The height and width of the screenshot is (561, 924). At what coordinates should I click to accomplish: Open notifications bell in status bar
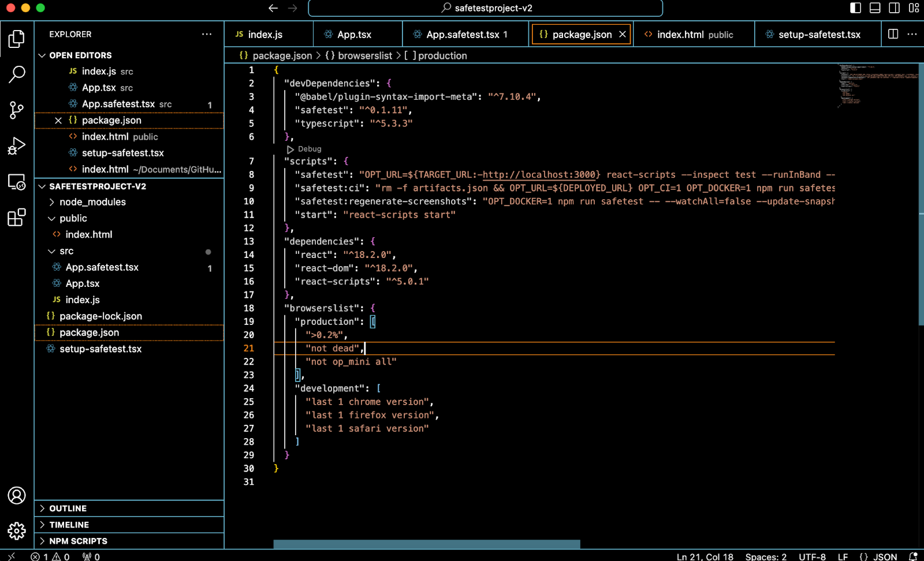[x=913, y=556]
